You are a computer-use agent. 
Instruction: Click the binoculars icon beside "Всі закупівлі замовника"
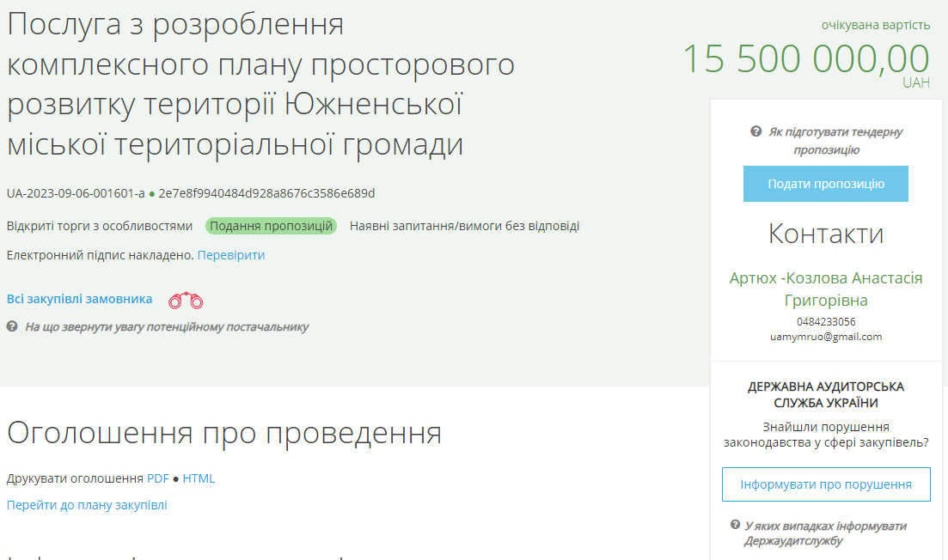point(185,300)
